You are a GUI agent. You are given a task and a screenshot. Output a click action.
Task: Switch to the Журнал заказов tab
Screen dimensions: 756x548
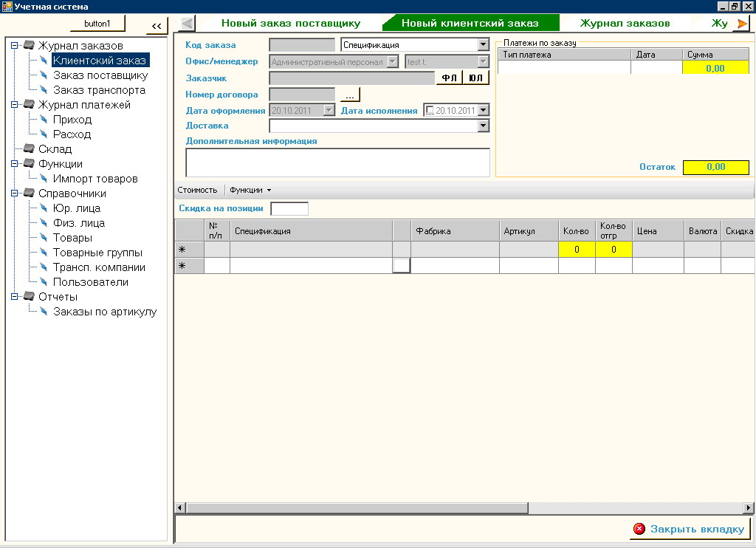(x=625, y=24)
